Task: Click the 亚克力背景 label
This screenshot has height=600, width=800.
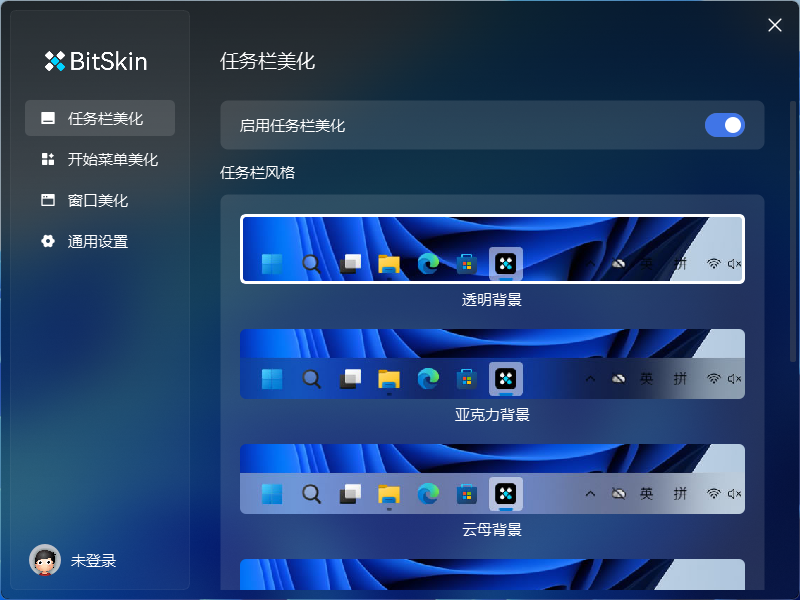Action: [x=492, y=414]
